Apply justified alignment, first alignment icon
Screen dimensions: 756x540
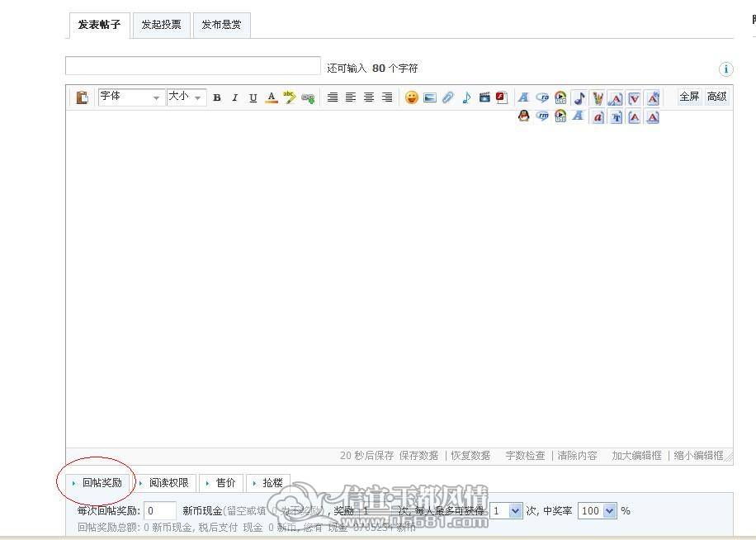[x=333, y=97]
